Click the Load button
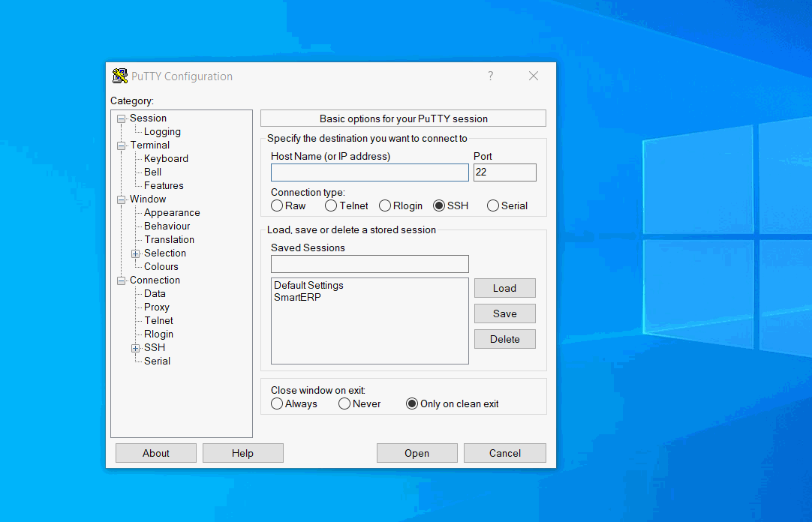The height and width of the screenshot is (522, 812). (x=505, y=288)
